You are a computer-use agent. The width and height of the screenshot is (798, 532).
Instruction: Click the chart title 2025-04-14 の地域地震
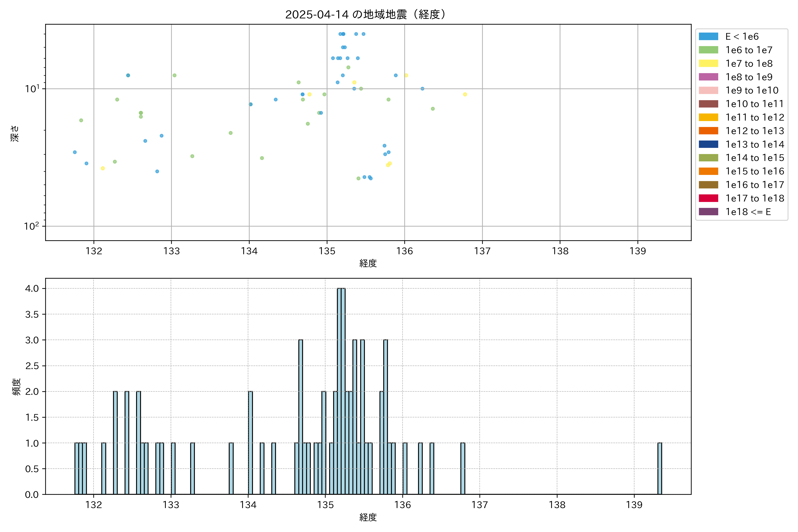click(365, 15)
